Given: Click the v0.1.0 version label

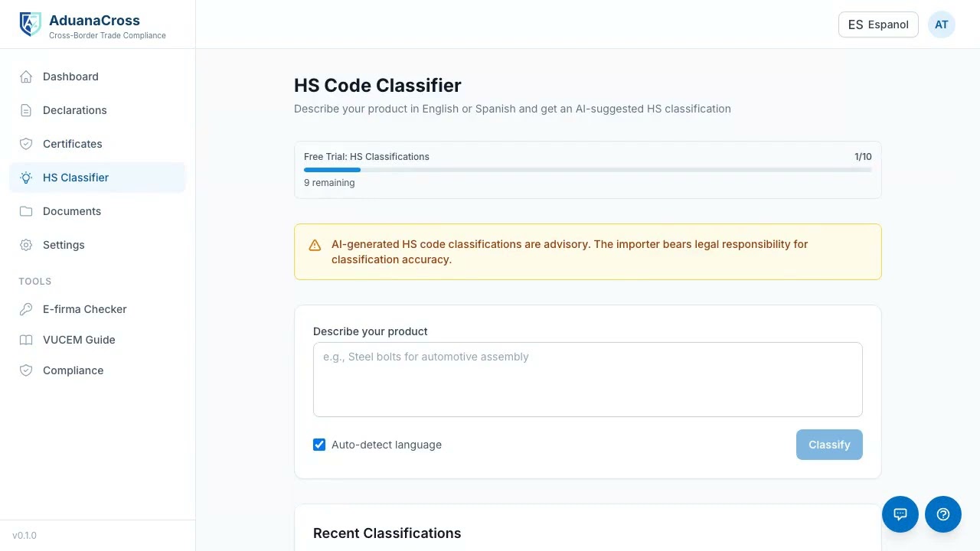Looking at the screenshot, I should pos(24,536).
